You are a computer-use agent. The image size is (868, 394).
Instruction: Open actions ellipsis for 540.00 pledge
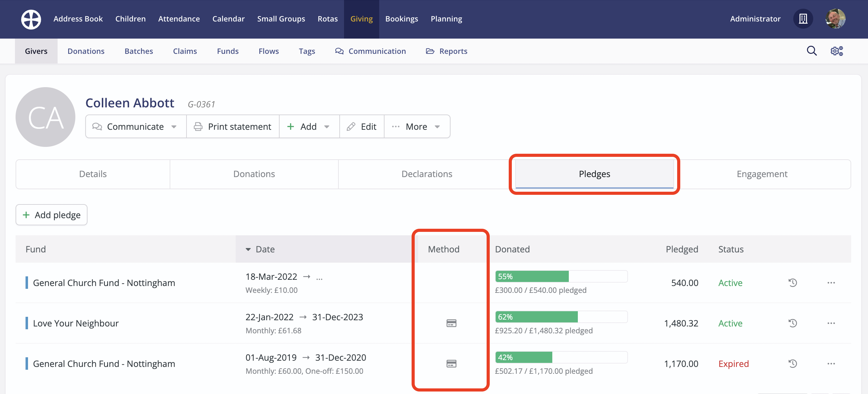[x=831, y=283]
